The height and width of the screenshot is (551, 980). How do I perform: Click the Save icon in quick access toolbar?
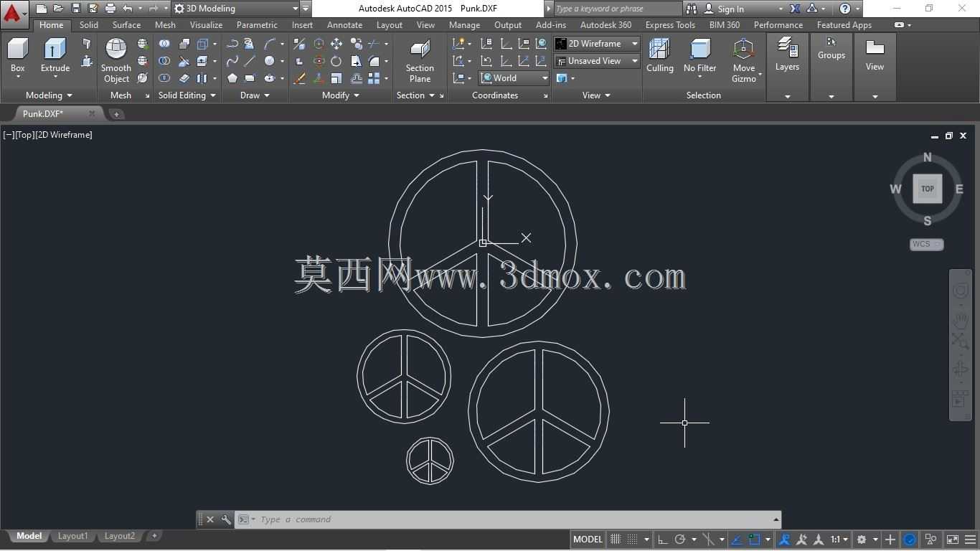pos(75,9)
